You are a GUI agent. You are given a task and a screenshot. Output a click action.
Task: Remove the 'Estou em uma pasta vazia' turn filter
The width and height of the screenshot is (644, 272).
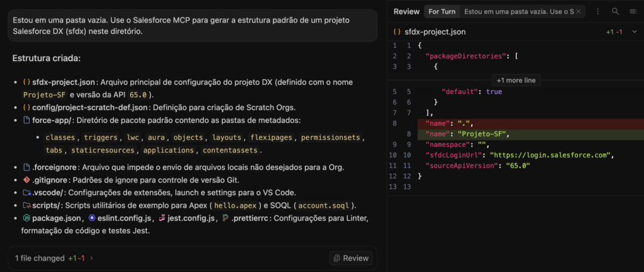579,11
